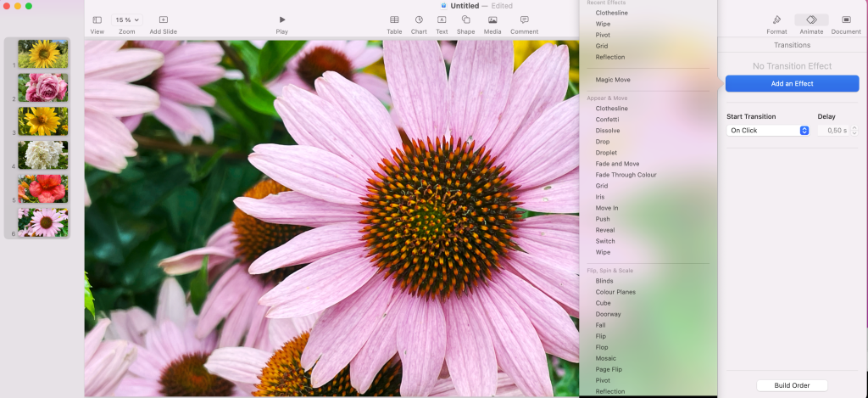
Task: Open the Media insertion icon
Action: (x=492, y=20)
